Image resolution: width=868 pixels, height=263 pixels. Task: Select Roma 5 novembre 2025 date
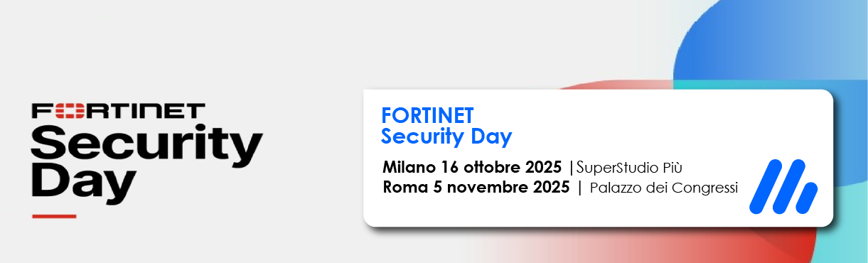click(476, 188)
